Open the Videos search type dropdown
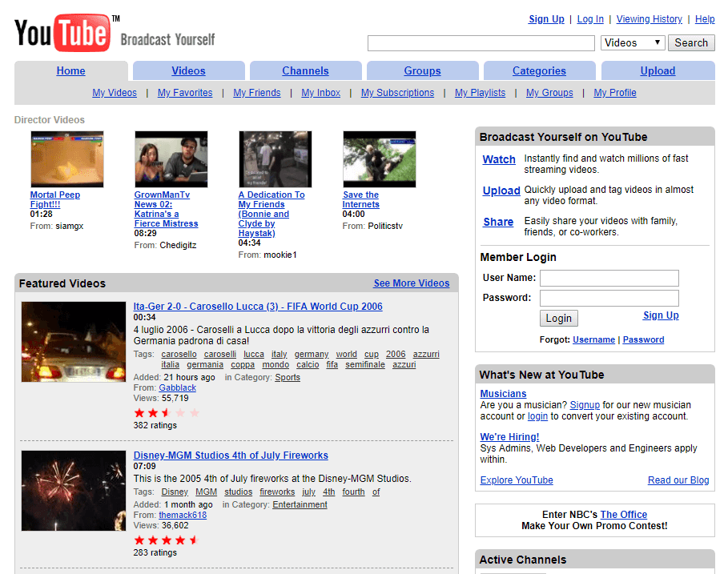Screen dimensions: 728x574 (633, 43)
